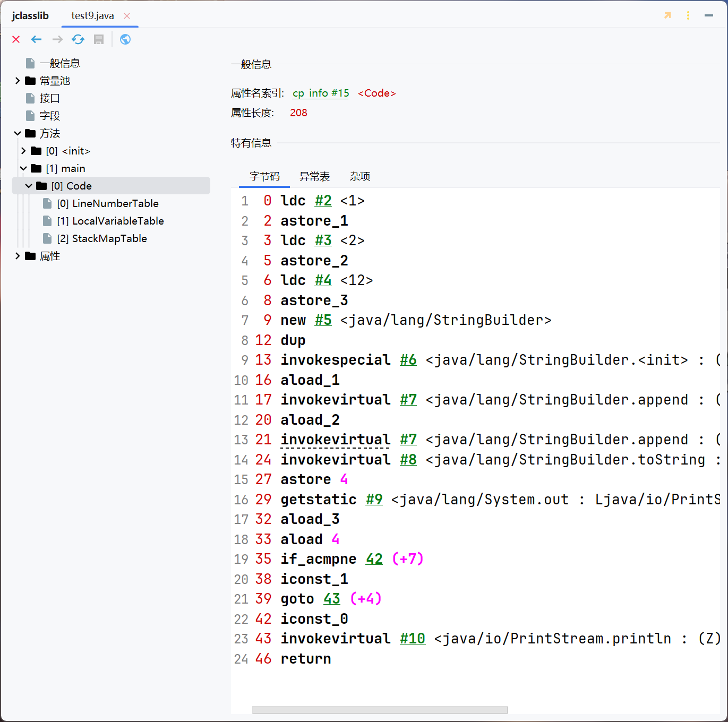Jump to branch target 43 link

point(331,598)
